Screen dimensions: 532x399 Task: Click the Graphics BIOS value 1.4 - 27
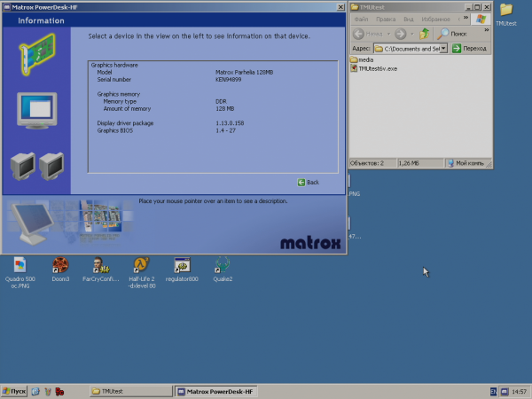tap(225, 130)
